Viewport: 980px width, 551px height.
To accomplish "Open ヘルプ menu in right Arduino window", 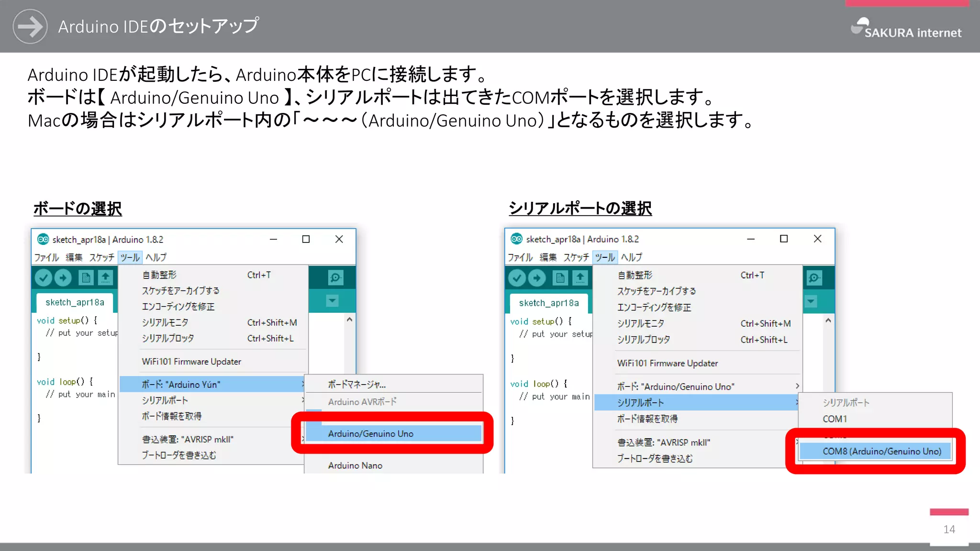I will point(632,257).
